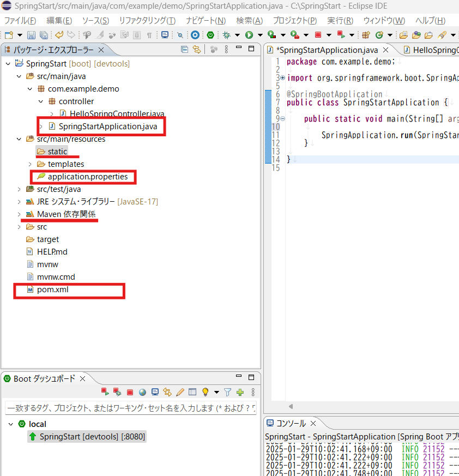Select SpringStart [devtools] [:8080] in Boot Dashboard
The width and height of the screenshot is (459, 476).
pyautogui.click(x=87, y=437)
